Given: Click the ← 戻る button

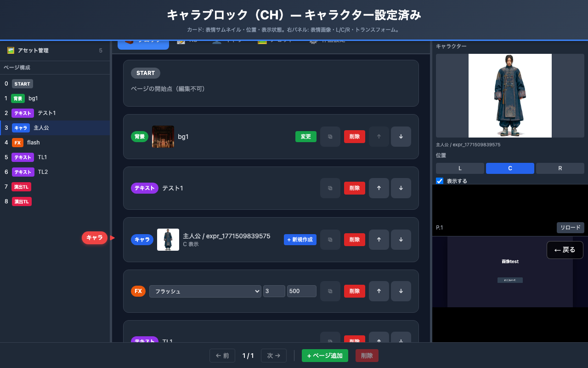Looking at the screenshot, I should [565, 250].
